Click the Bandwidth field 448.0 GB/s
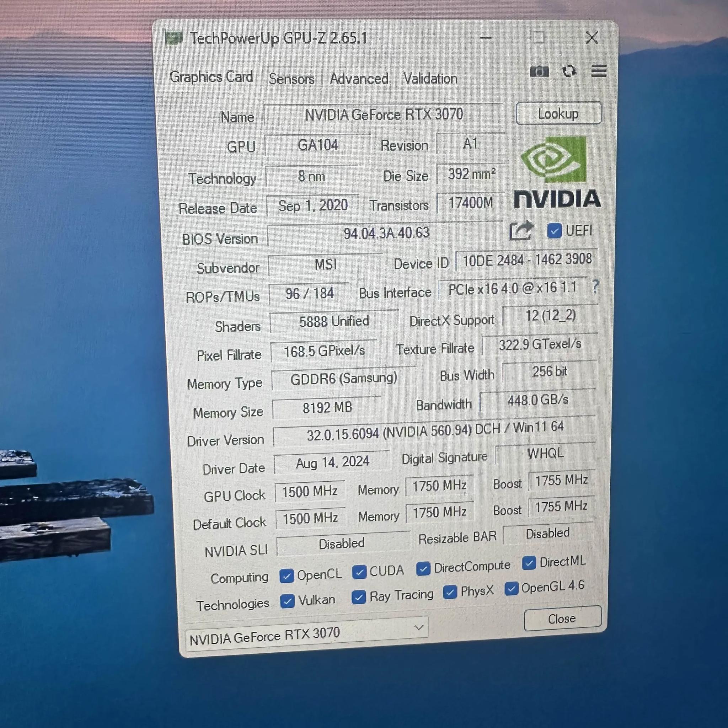Screen dimensions: 728x728 [x=537, y=401]
